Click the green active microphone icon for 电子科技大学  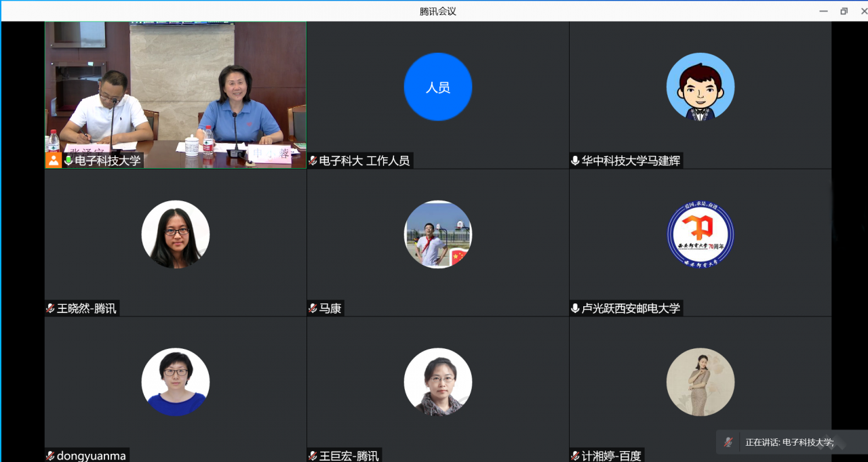tap(68, 161)
